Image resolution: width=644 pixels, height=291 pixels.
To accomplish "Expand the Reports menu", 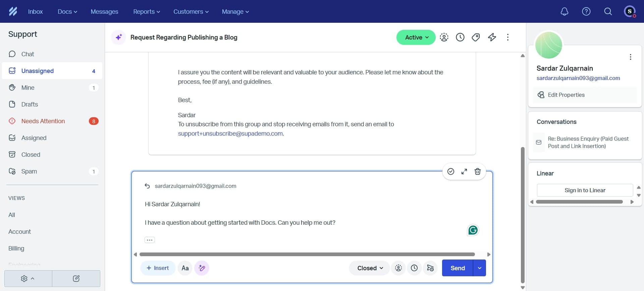I will 147,11.
